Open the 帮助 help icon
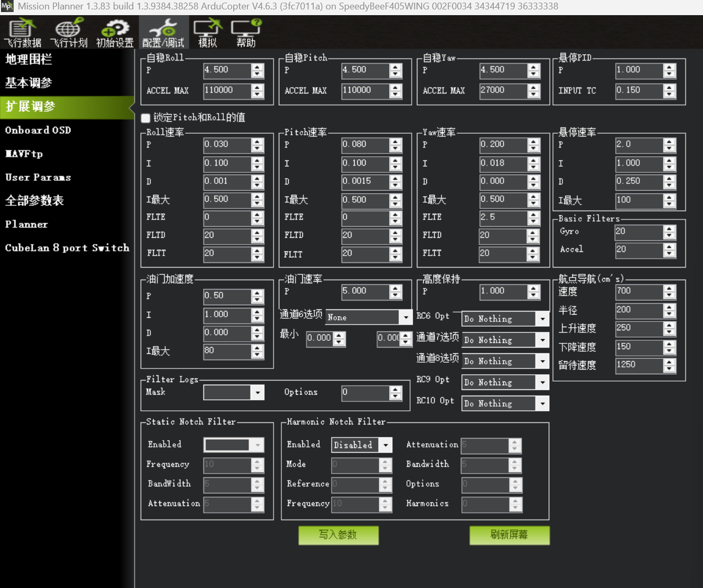Viewport: 703px width, 588px height. tap(246, 33)
